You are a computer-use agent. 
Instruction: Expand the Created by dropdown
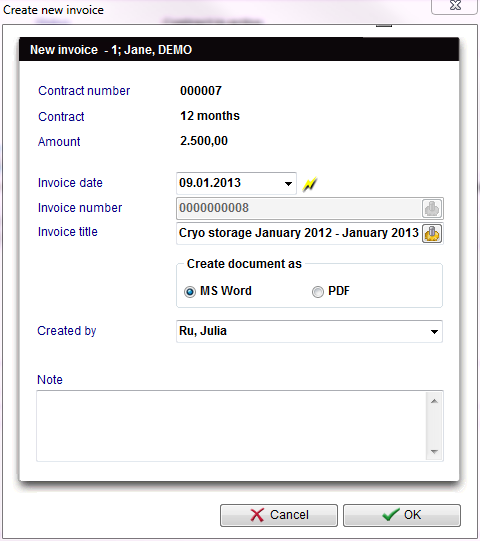click(x=434, y=332)
